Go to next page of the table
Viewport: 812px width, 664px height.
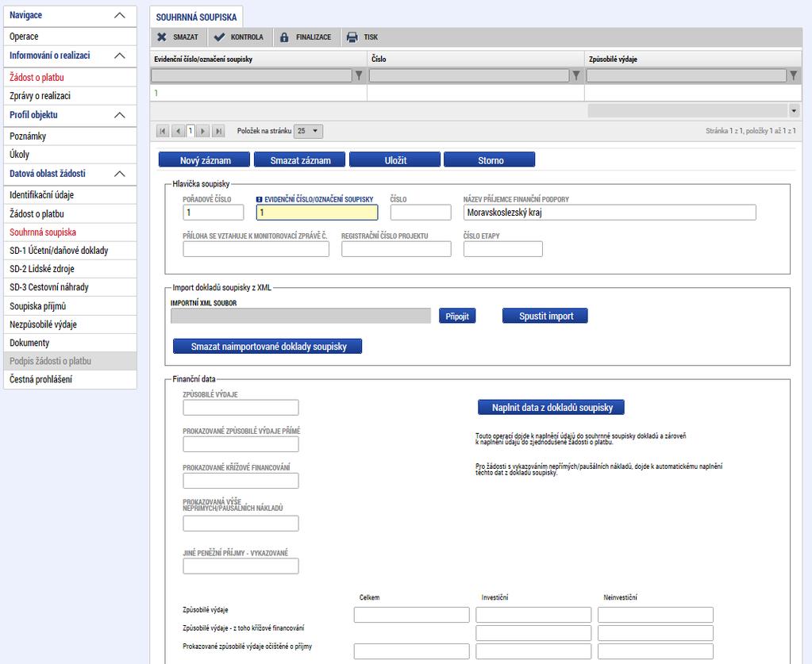click(x=203, y=131)
